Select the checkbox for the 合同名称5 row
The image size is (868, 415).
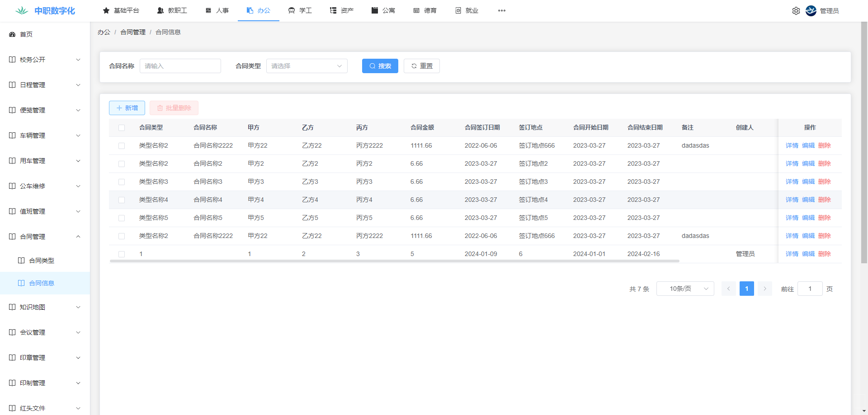tap(122, 218)
